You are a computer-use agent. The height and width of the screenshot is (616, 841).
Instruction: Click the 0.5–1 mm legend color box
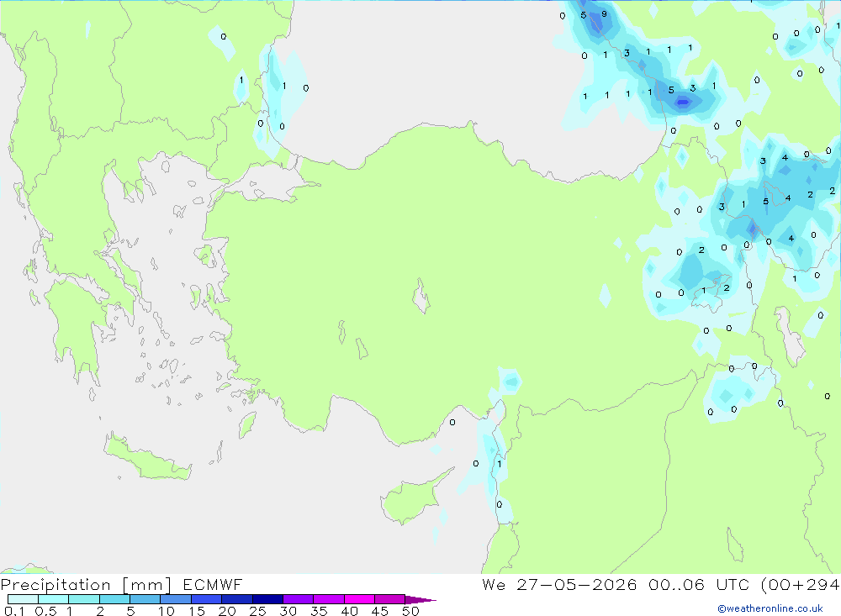54,599
